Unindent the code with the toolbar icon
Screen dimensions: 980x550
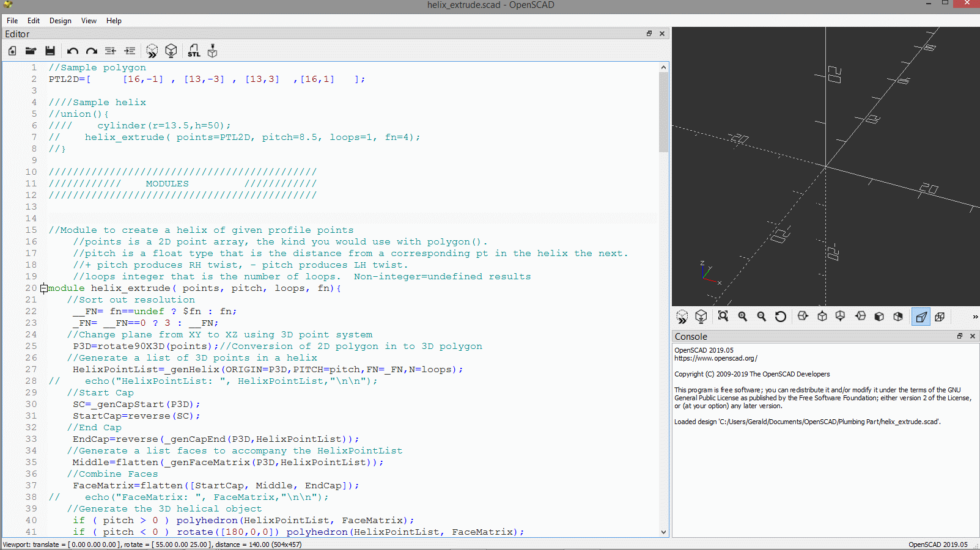pos(111,51)
